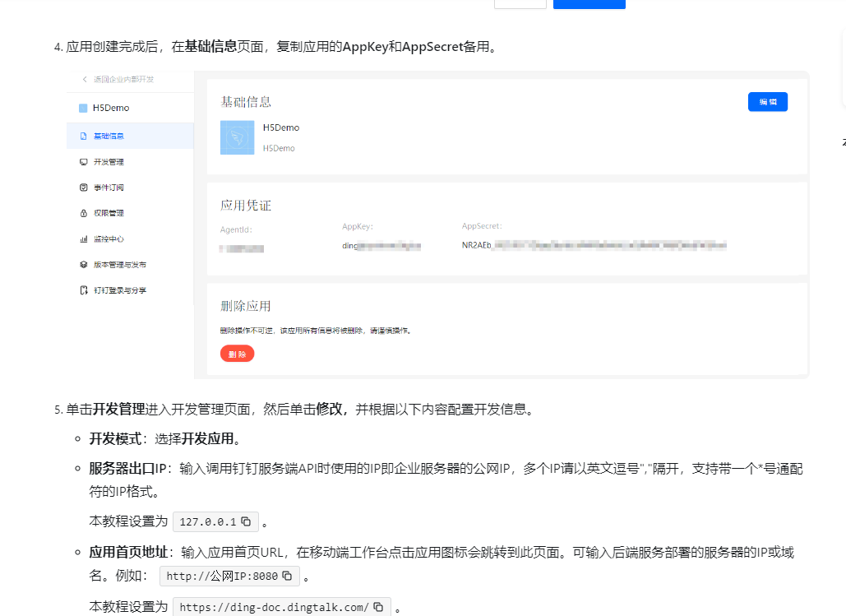Click the bold 开发模式 bullet label

[x=115, y=439]
